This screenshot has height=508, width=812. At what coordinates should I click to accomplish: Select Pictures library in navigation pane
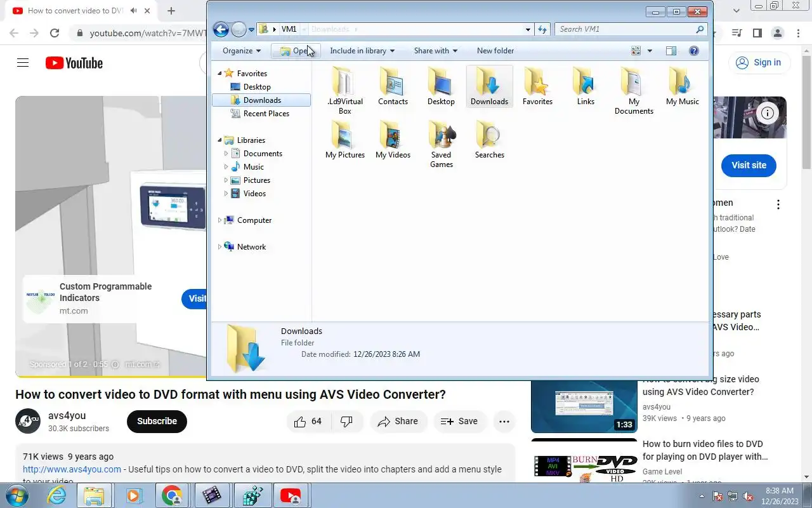coord(256,180)
